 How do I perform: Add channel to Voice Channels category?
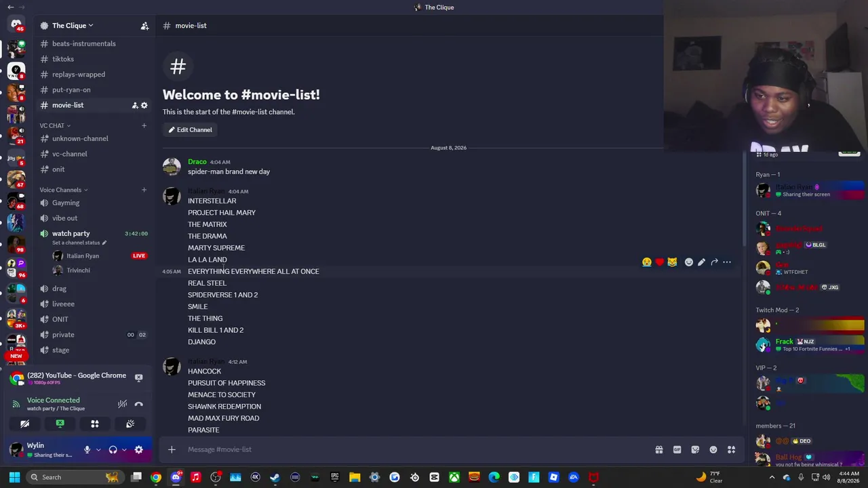tap(144, 190)
